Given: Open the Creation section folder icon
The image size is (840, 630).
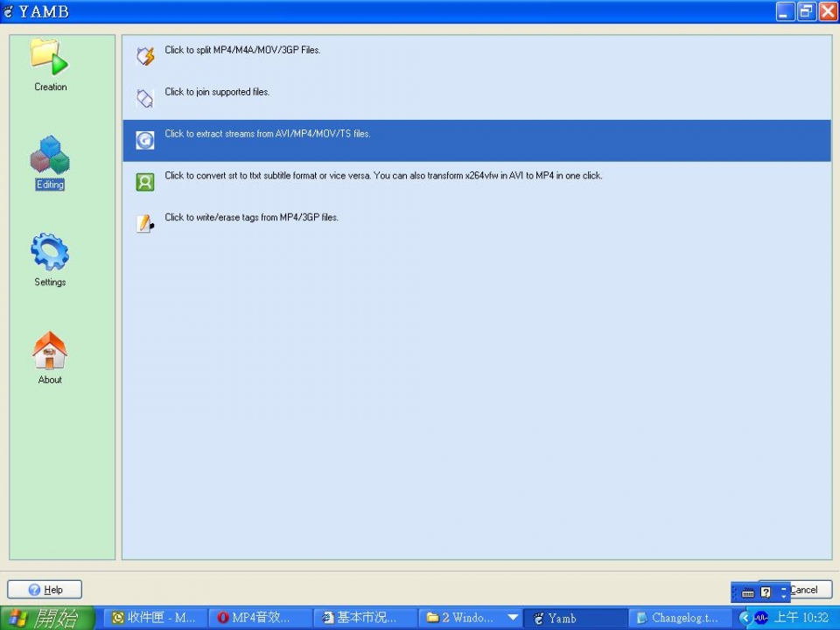Looking at the screenshot, I should coord(49,56).
